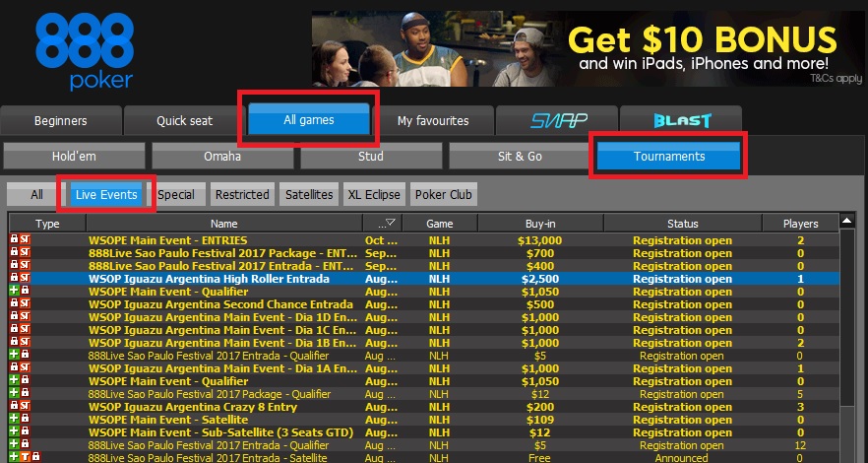Click green plus icon on WSOPE Main Event - Satellite row
868x463 pixels.
[15, 420]
